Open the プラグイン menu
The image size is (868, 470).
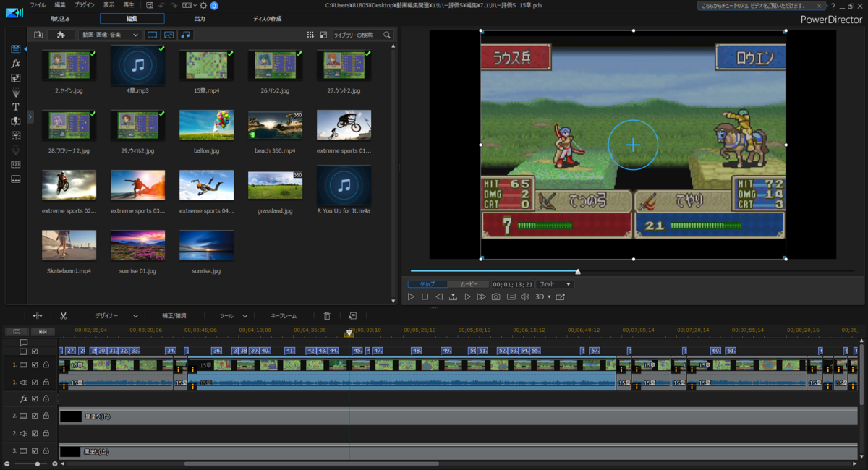pos(85,5)
